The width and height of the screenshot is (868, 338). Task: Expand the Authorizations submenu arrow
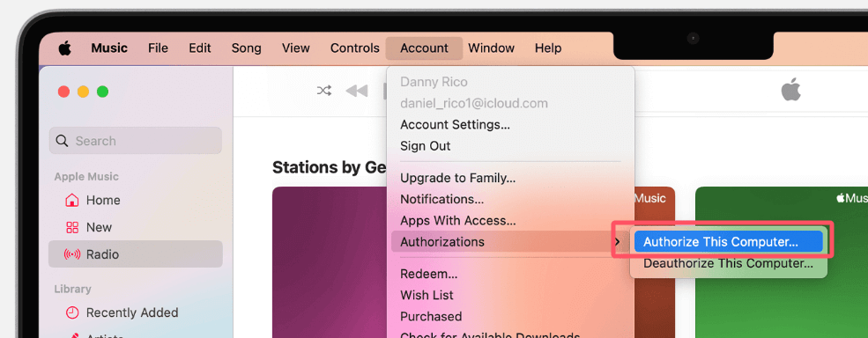(x=618, y=242)
